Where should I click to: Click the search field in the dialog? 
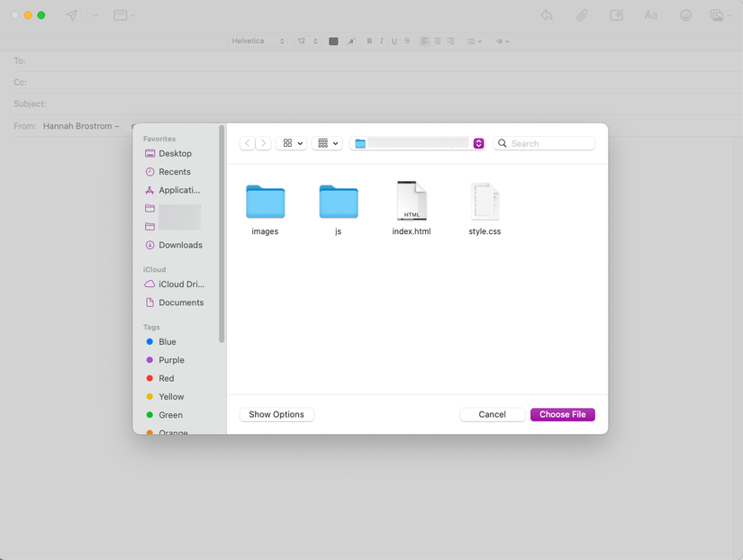point(544,142)
